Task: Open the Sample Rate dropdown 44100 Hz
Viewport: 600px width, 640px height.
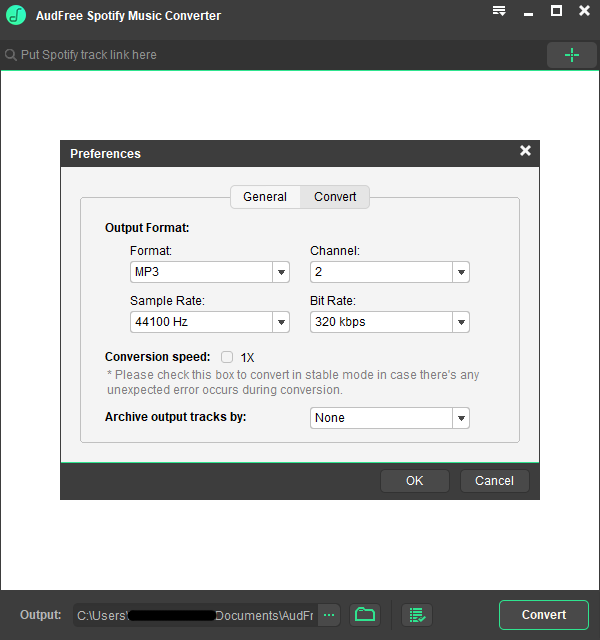Action: tap(210, 322)
